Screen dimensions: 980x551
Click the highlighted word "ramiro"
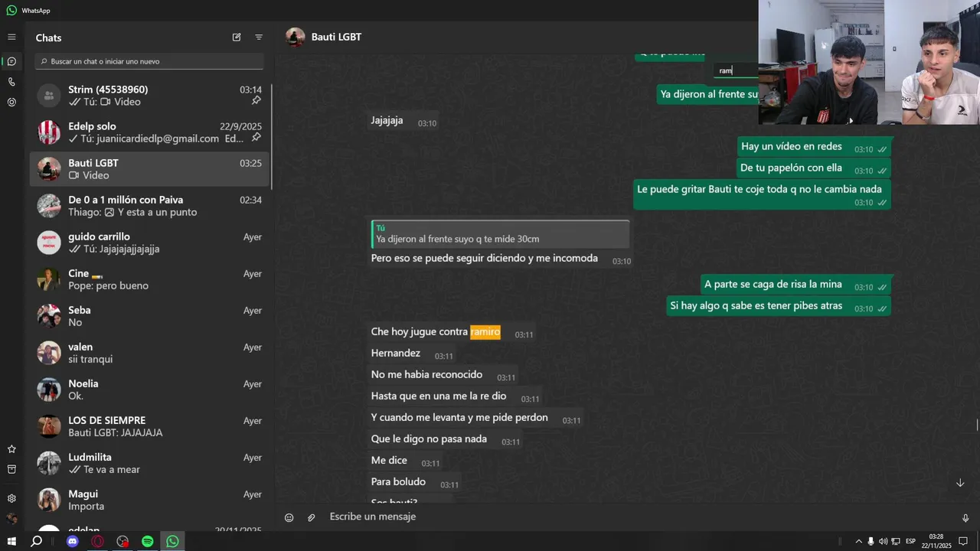[x=485, y=331]
